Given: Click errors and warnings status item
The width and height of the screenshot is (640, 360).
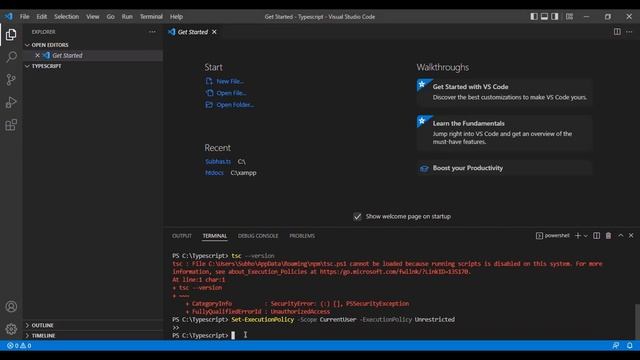Looking at the screenshot, I should tap(19, 346).
